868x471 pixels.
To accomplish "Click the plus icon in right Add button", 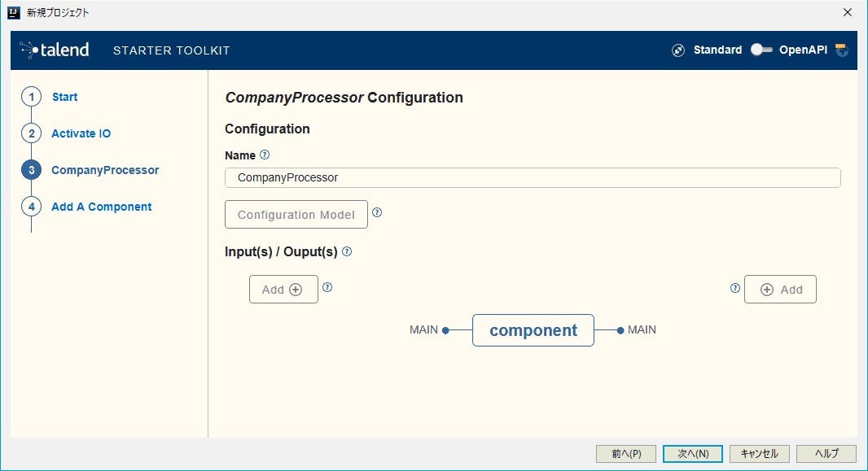I will 768,289.
